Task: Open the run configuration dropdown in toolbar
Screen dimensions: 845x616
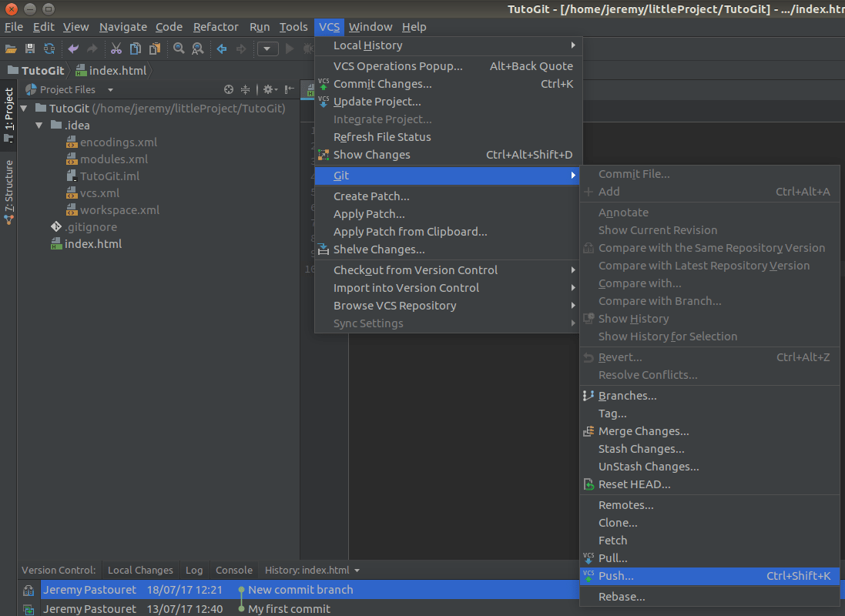Action: click(x=267, y=49)
